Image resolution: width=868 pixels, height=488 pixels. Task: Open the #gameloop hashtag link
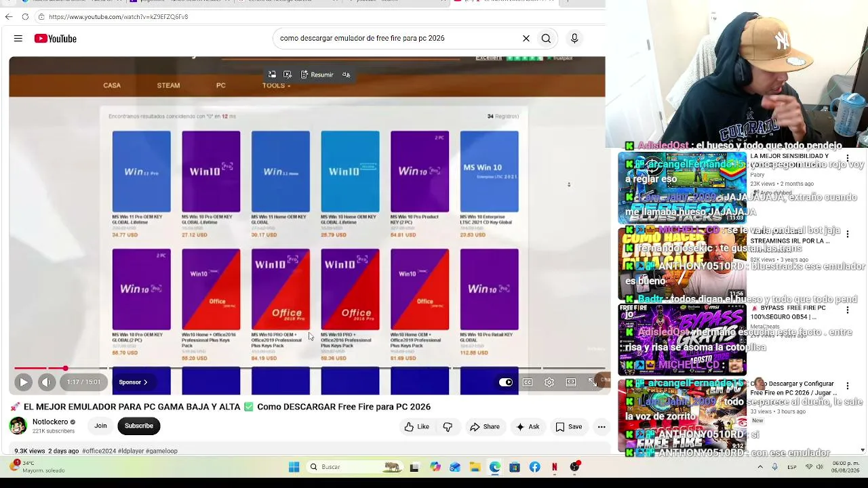[x=161, y=451]
